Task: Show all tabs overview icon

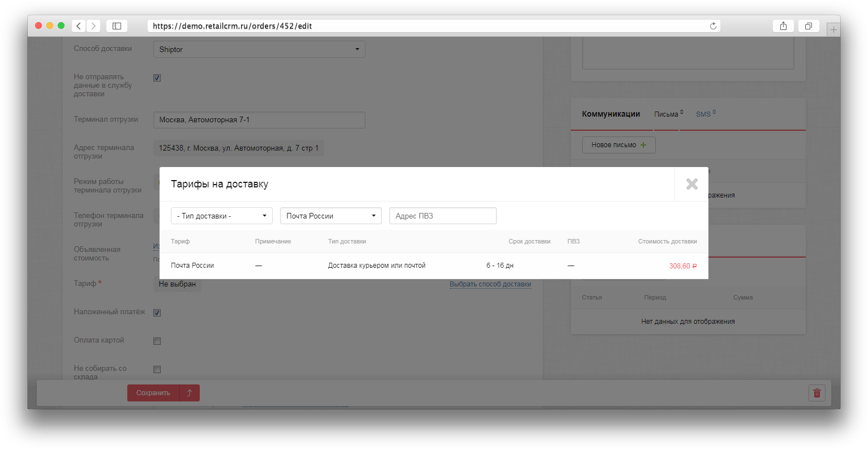Action: [x=809, y=26]
